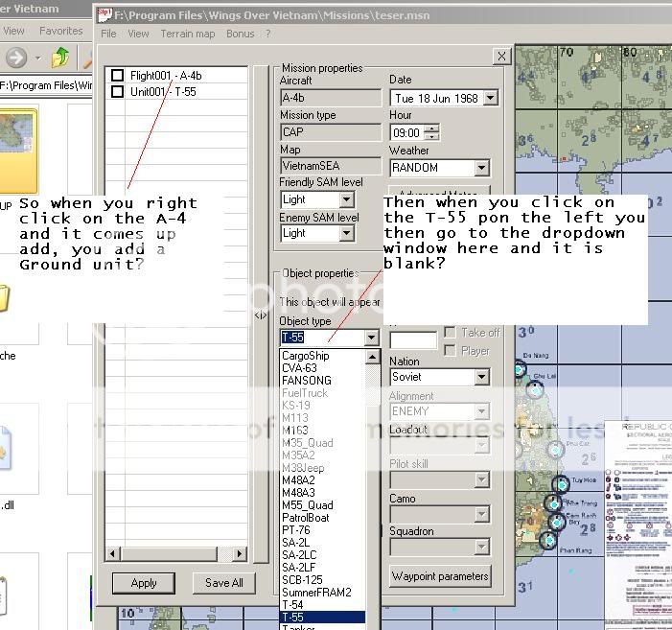Click the flight list scroll left arrow
The height and width of the screenshot is (630, 672).
113,553
